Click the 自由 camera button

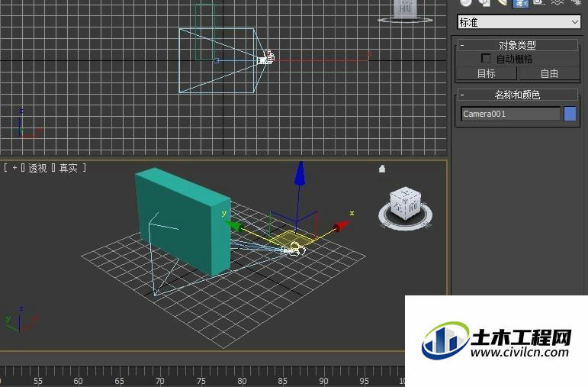[x=549, y=73]
